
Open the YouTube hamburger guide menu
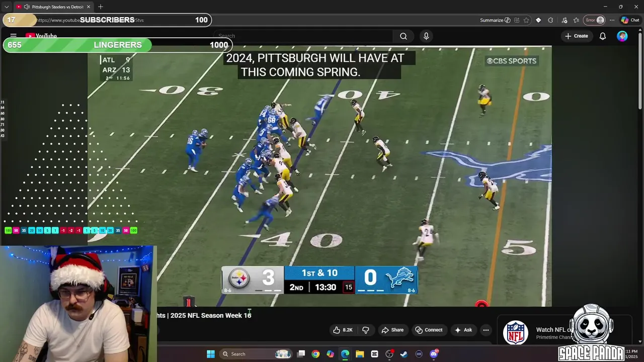[x=14, y=36]
